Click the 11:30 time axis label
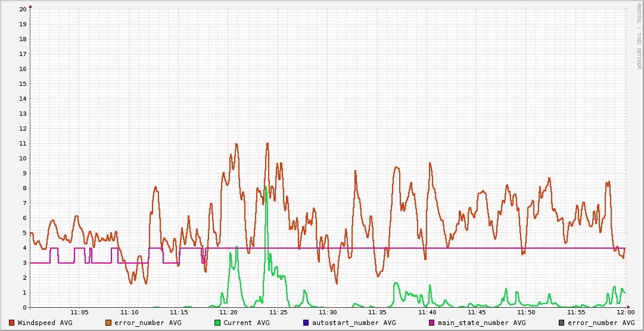This screenshot has height=331, width=644. [x=328, y=312]
